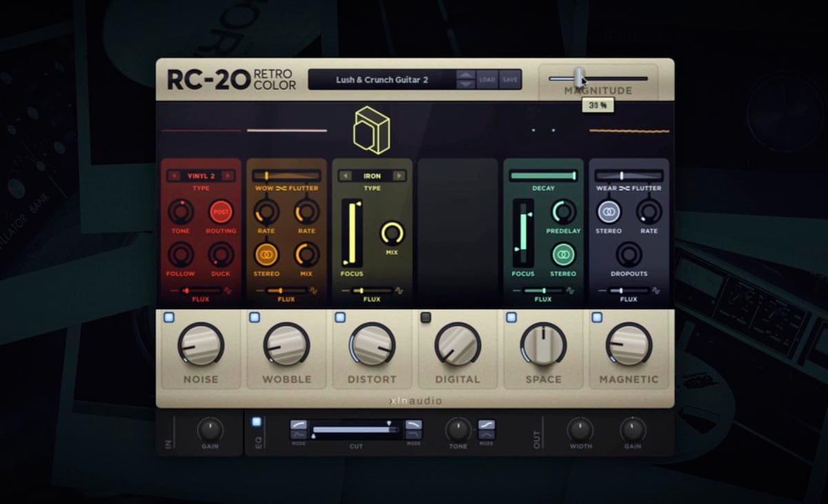Click the next Distort type arrow beside IRON
This screenshot has height=504, width=828.
click(x=398, y=176)
